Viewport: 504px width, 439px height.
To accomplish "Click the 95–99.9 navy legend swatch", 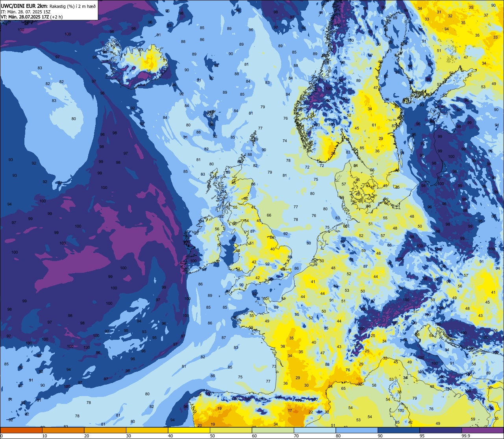I will pos(441,430).
